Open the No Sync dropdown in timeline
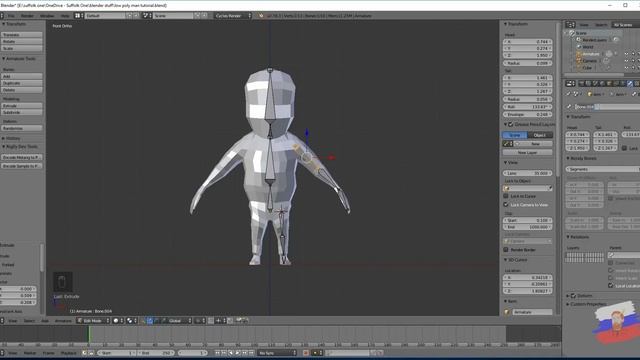Image resolution: width=640 pixels, height=360 pixels. 277,353
